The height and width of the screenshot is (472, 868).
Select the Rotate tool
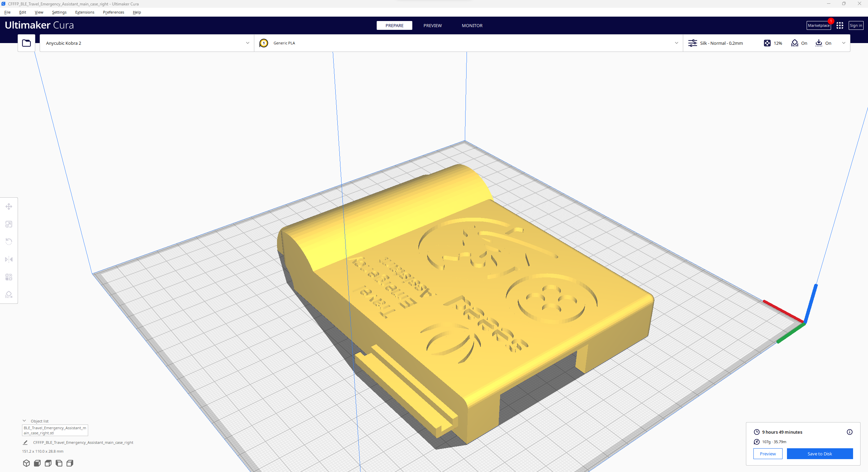[9, 241]
